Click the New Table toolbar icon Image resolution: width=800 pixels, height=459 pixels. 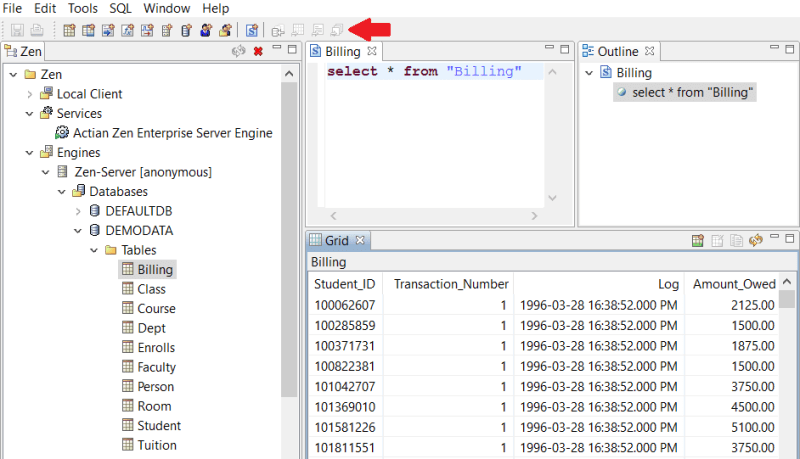click(x=69, y=31)
